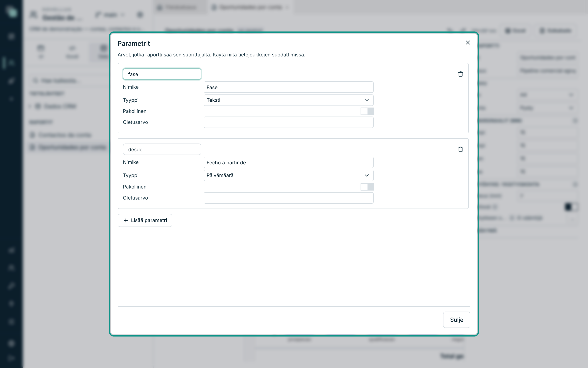
Task: Edit the 'desde' parameter name field
Action: coord(162,149)
